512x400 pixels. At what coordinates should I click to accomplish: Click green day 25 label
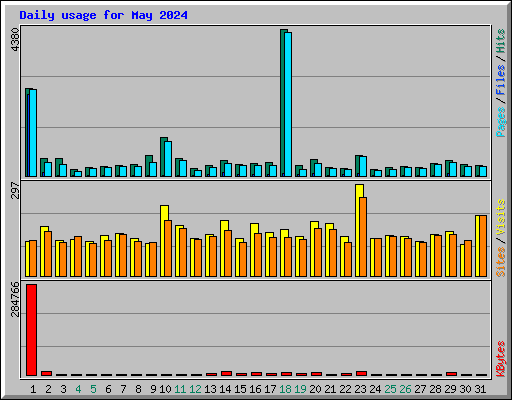click(390, 389)
